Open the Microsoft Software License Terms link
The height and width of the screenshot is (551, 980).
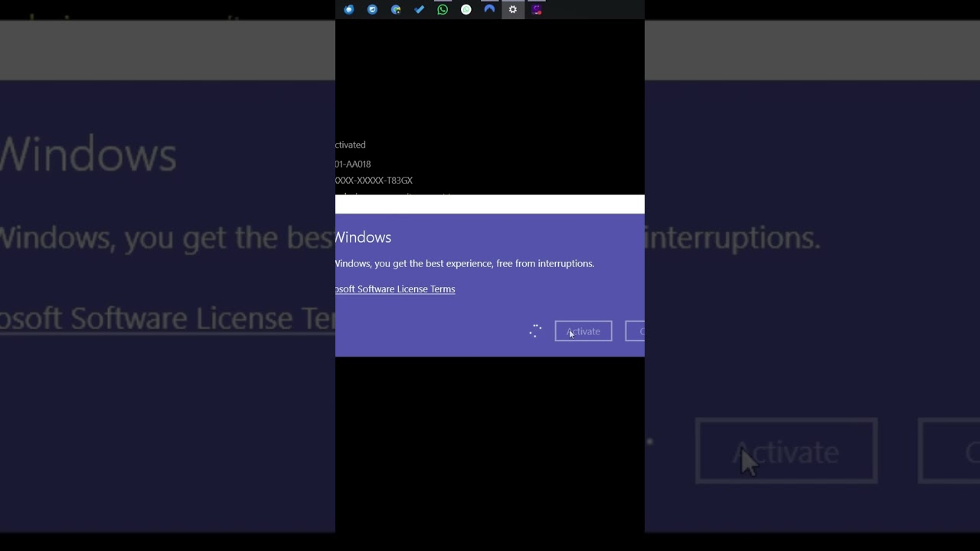[395, 289]
